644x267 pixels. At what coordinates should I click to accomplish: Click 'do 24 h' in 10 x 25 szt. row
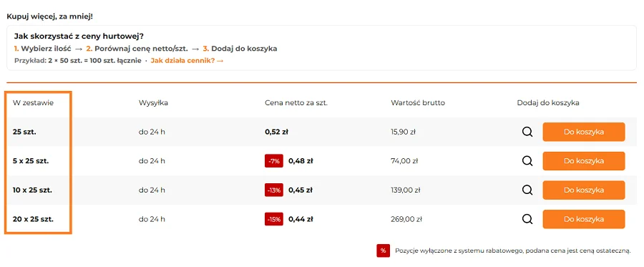coord(152,190)
